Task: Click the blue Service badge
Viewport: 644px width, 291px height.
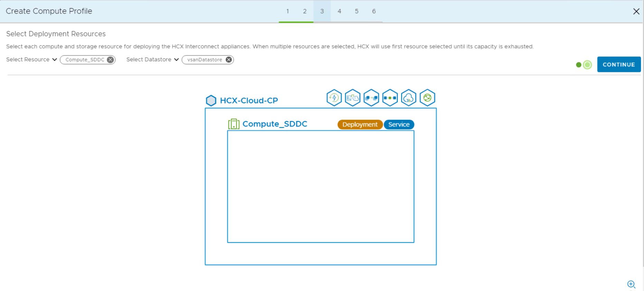Action: tap(399, 125)
